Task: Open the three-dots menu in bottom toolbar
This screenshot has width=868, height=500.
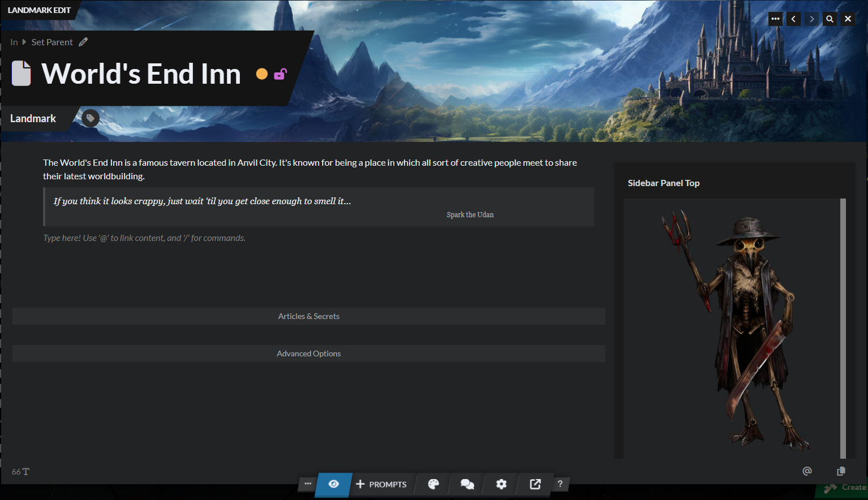Action: coord(308,484)
